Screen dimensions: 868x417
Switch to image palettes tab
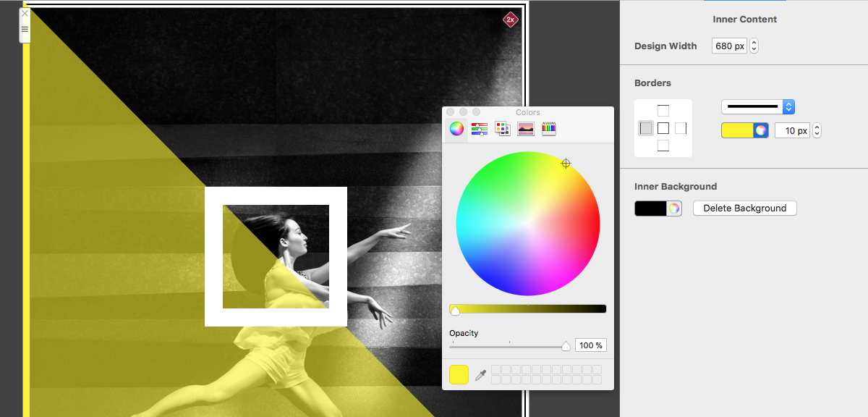pos(526,129)
